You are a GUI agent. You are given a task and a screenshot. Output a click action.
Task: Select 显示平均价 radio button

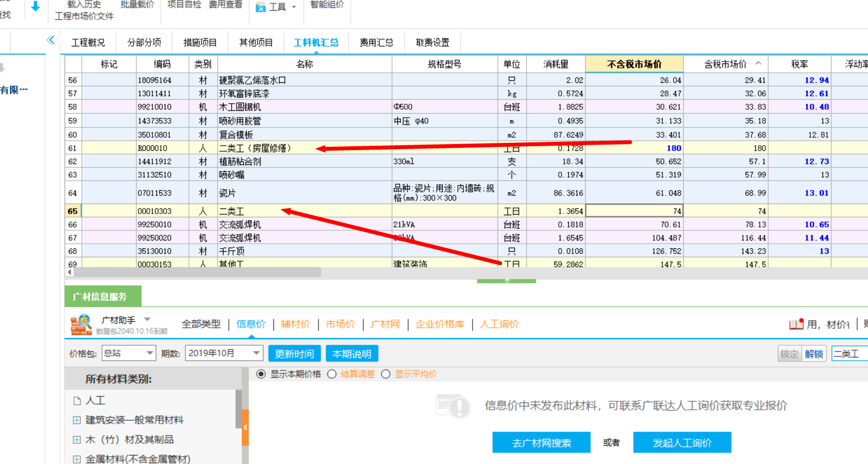pyautogui.click(x=386, y=374)
